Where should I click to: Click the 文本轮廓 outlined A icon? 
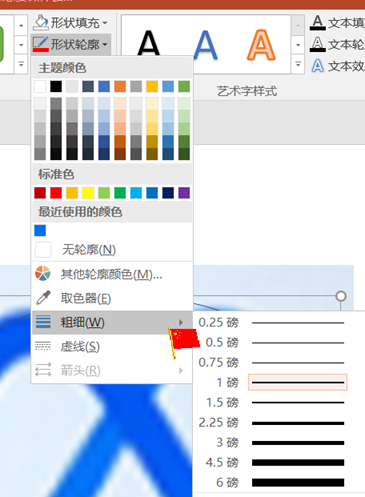point(317,44)
